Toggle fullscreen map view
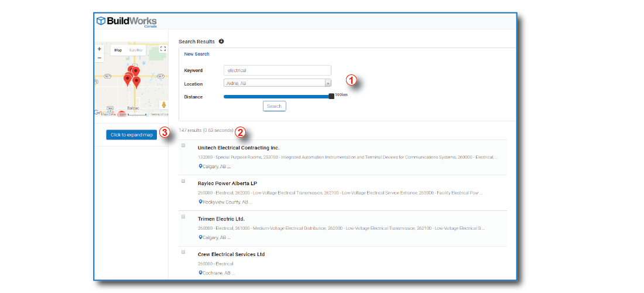The width and height of the screenshot is (644, 293). (163, 49)
